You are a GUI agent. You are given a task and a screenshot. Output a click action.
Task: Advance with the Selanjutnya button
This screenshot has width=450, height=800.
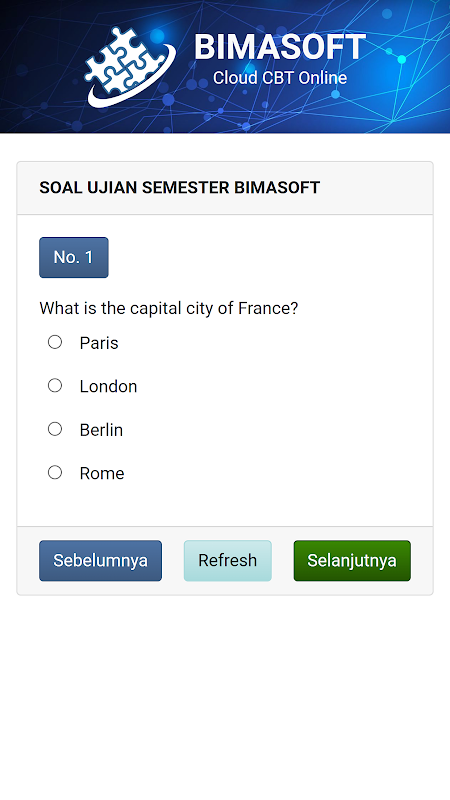tap(352, 560)
